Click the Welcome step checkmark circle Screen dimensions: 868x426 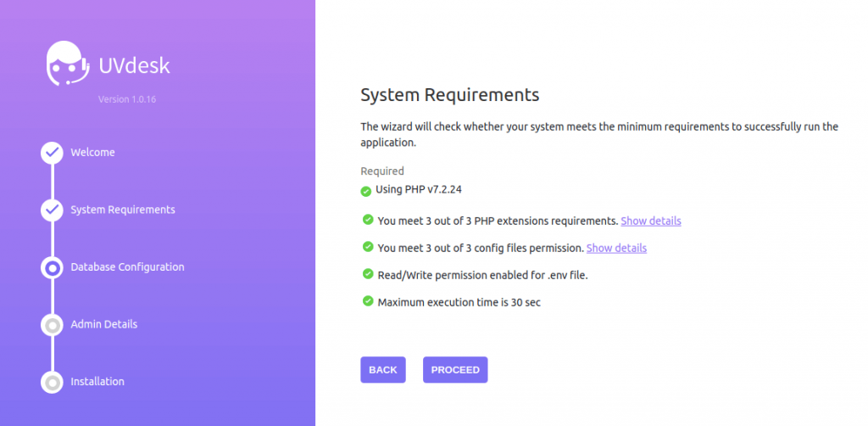(52, 153)
